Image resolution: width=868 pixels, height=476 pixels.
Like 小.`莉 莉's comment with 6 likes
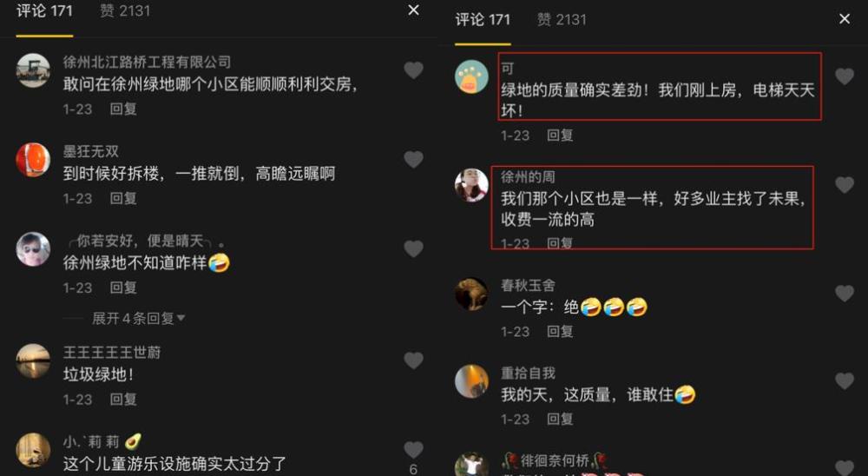pyautogui.click(x=413, y=449)
